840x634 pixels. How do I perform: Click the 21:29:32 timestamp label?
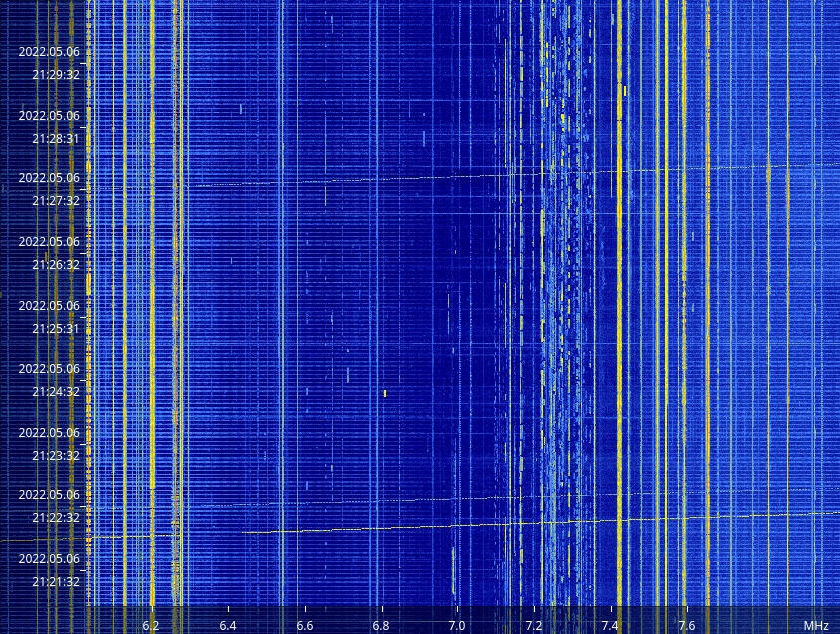(56, 75)
